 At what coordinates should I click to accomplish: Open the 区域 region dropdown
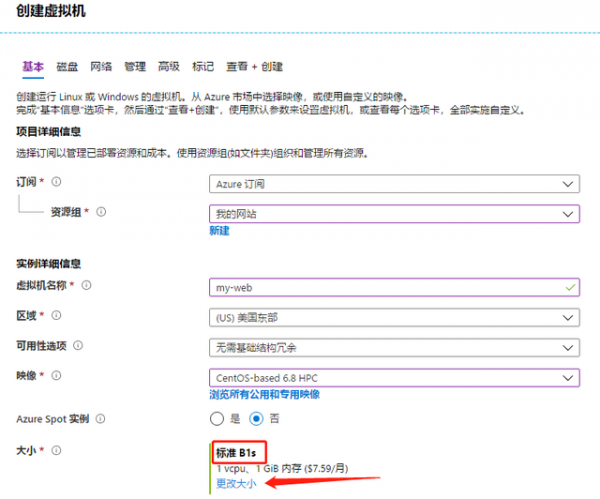tap(394, 317)
